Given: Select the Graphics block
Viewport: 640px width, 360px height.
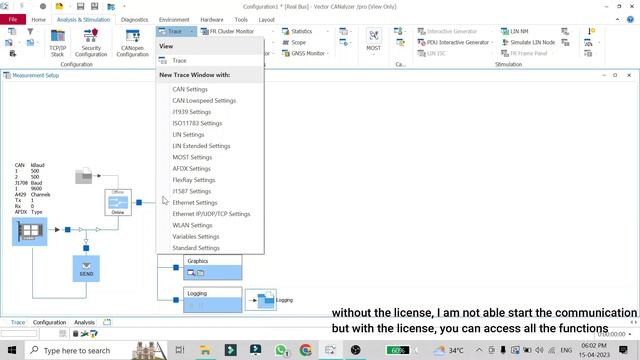Looking at the screenshot, I should coord(213,267).
